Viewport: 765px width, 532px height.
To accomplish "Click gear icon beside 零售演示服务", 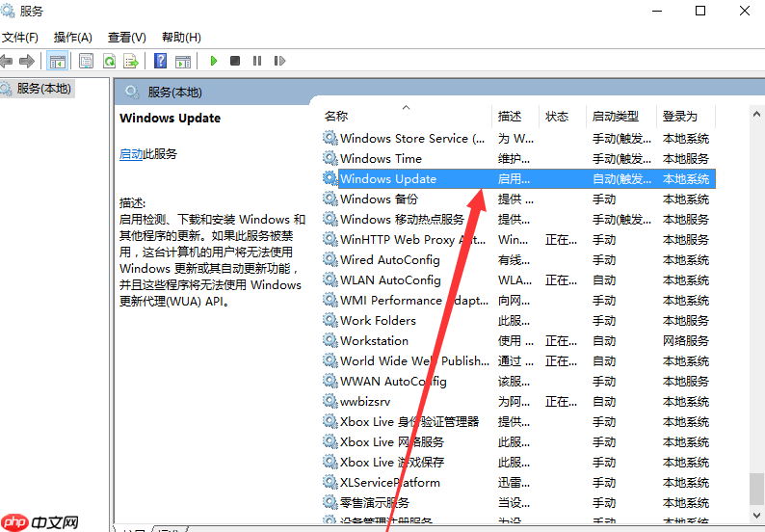I will pyautogui.click(x=330, y=502).
